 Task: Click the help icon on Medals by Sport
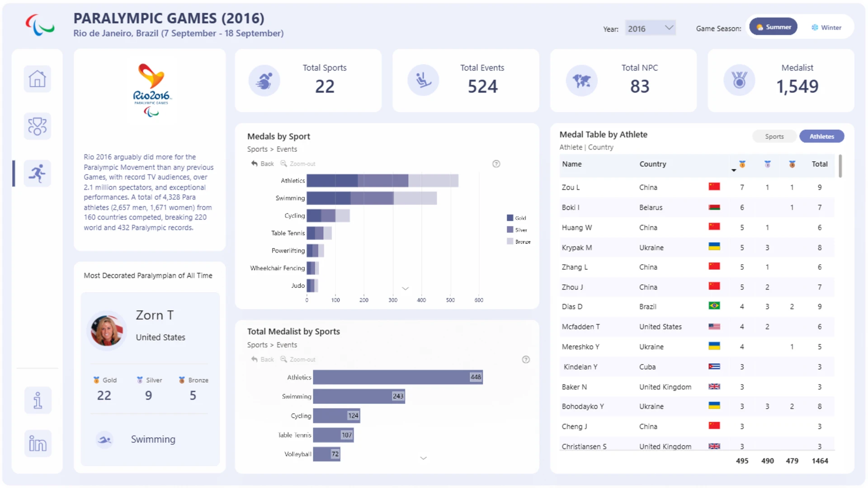click(x=496, y=164)
